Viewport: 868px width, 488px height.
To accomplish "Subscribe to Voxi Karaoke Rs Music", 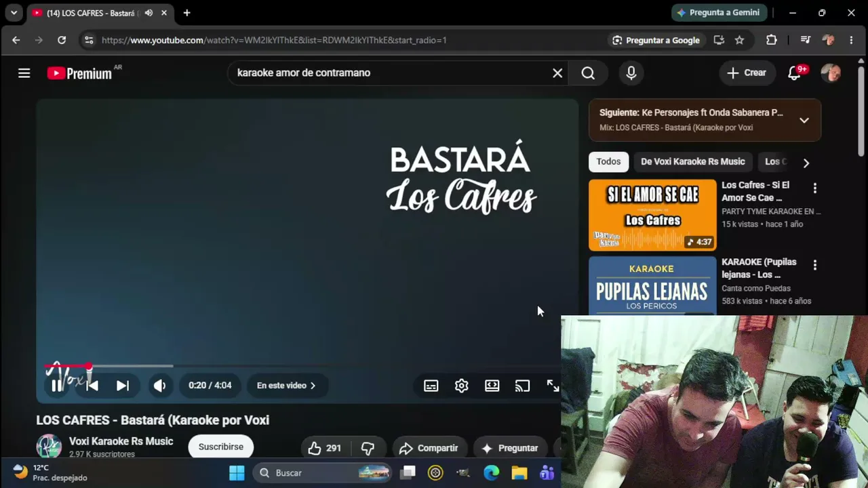I will pyautogui.click(x=221, y=447).
